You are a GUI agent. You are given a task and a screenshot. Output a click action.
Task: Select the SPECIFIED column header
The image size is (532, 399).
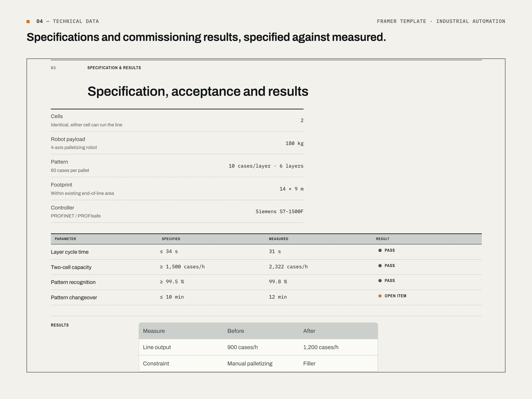click(171, 239)
